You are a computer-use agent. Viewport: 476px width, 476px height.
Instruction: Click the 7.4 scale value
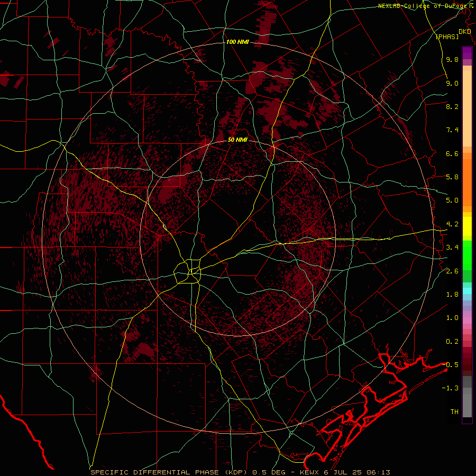[452, 130]
